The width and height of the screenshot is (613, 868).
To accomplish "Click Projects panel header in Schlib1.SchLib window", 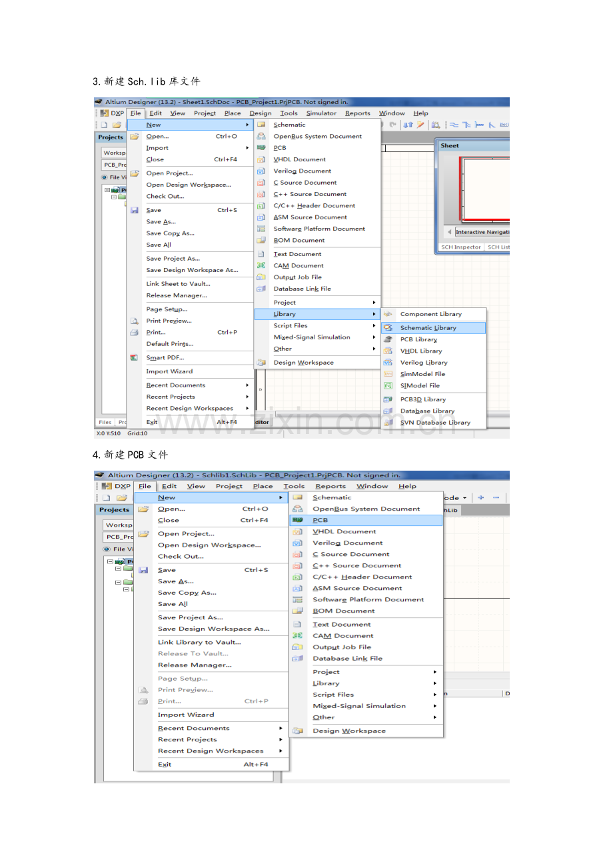I will [x=115, y=510].
